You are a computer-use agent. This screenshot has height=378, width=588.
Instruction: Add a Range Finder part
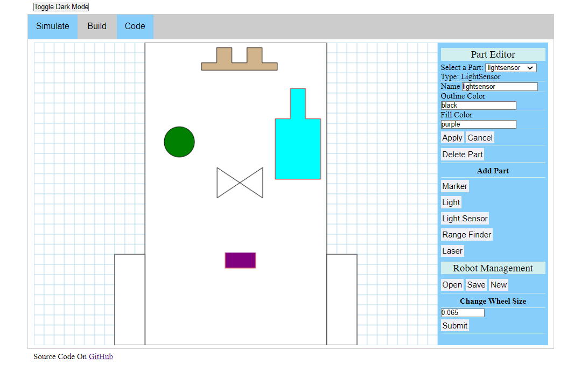467,234
